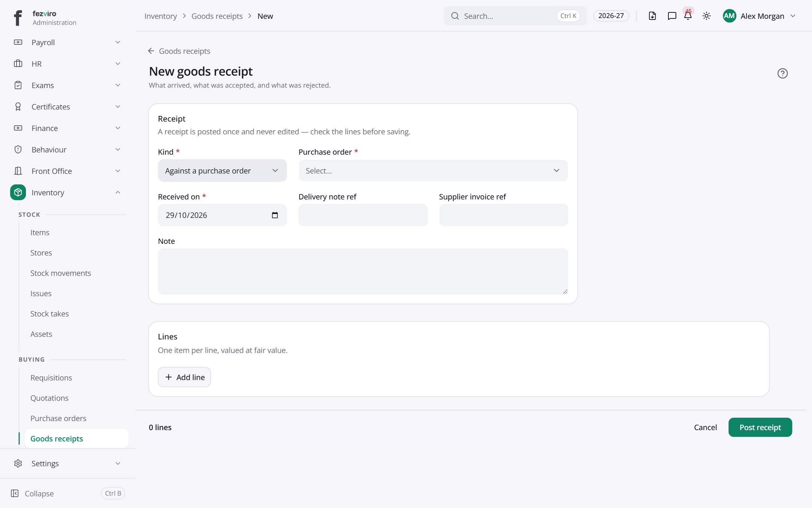812x508 pixels.
Task: Open the calendar picker in Received on
Action: pyautogui.click(x=275, y=215)
